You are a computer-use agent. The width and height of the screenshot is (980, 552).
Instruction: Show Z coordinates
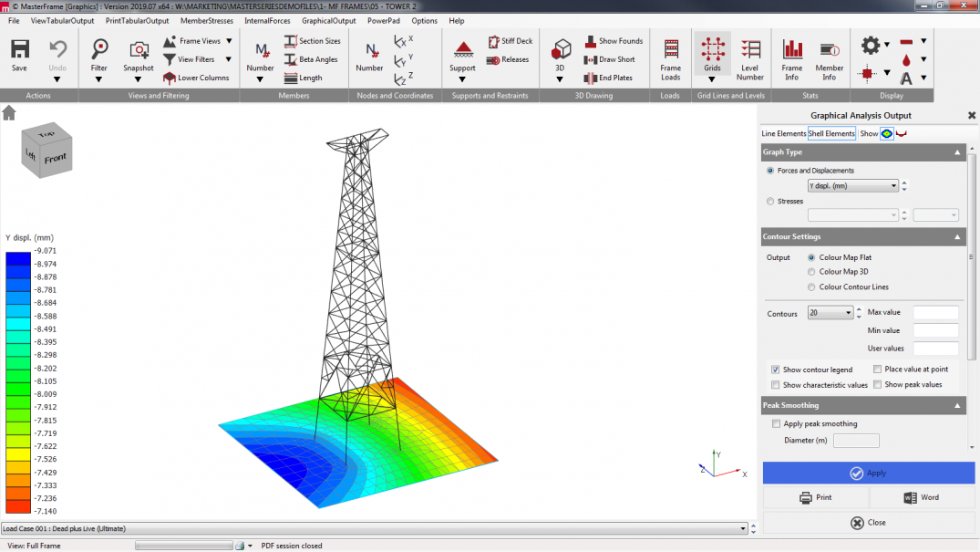pyautogui.click(x=403, y=78)
